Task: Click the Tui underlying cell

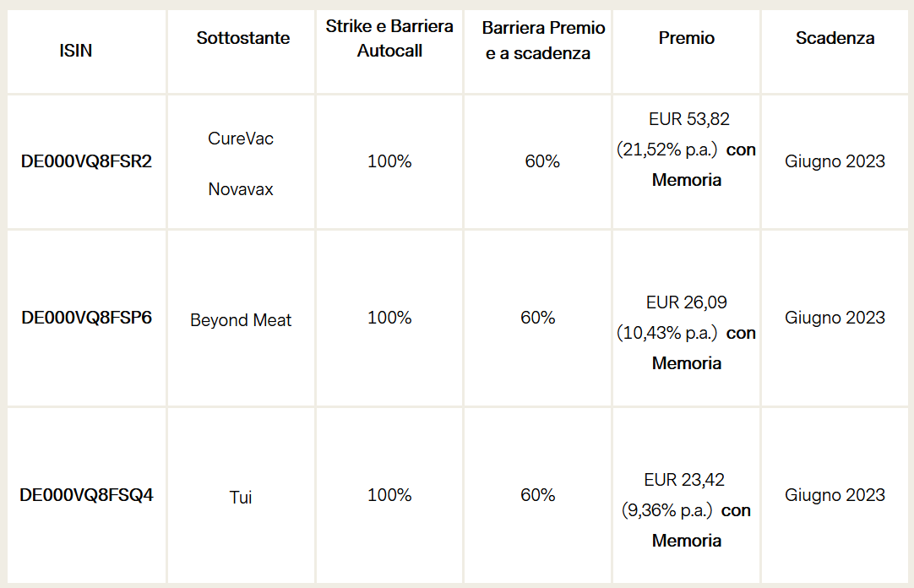Action: click(241, 497)
